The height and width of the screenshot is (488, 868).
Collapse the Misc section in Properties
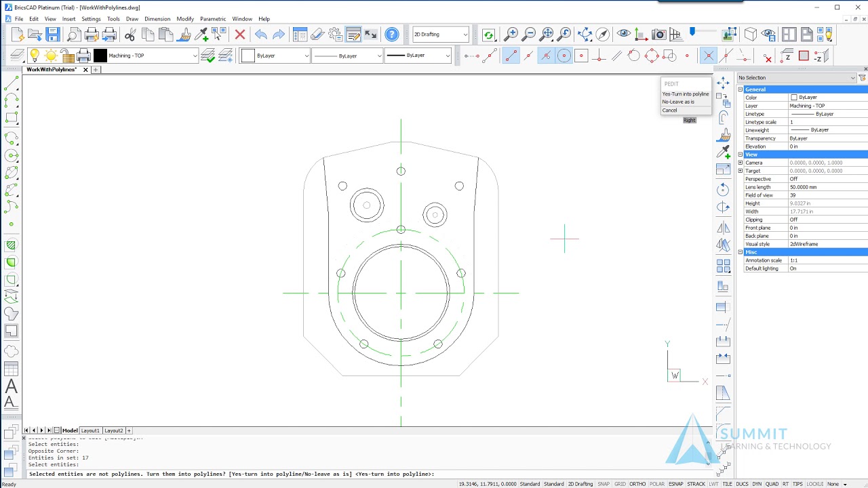click(741, 252)
